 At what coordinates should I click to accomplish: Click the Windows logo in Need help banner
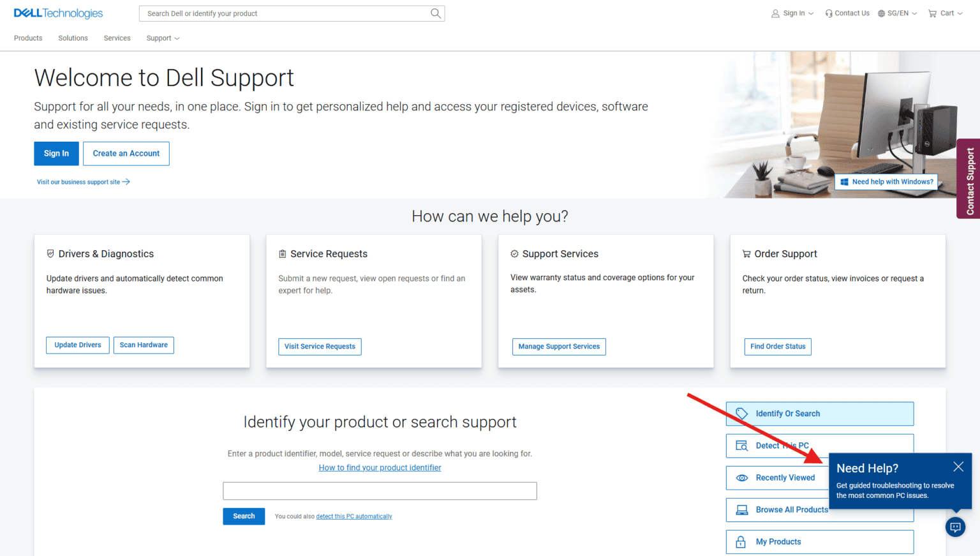pyautogui.click(x=844, y=181)
